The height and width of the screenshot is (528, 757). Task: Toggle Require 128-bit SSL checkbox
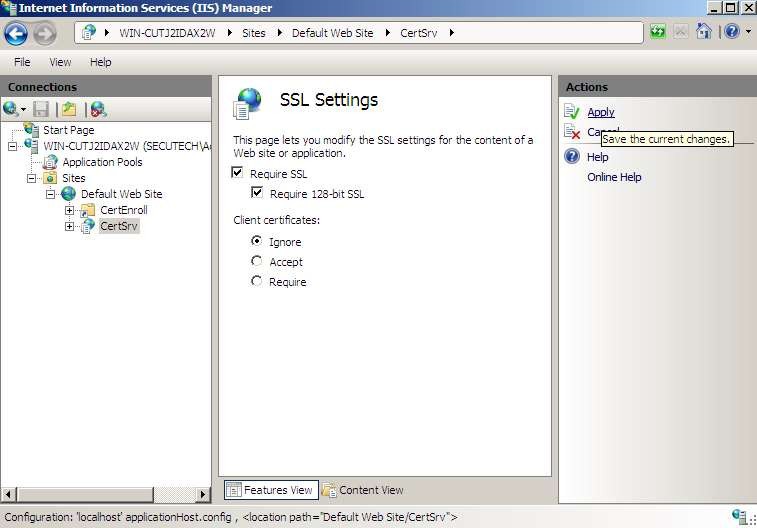pos(257,193)
